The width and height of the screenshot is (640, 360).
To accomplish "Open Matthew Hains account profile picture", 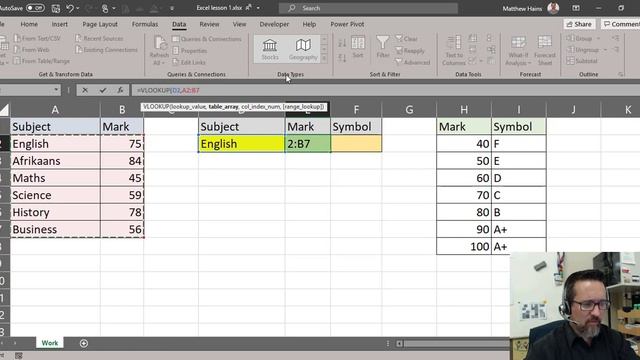I will [x=553, y=8].
